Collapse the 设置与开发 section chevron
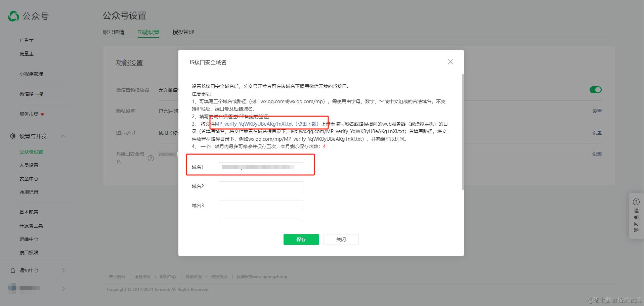644x306 pixels. (x=63, y=136)
